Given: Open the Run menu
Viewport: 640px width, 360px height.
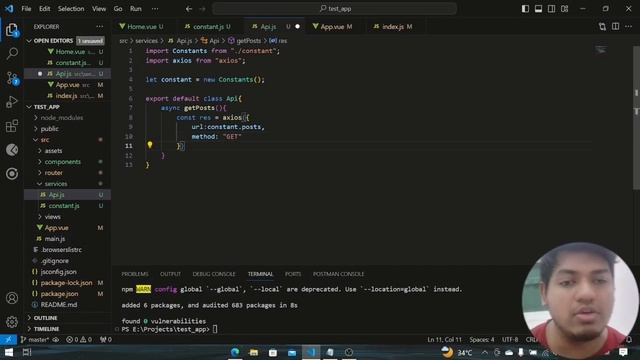Looking at the screenshot, I should (136, 9).
